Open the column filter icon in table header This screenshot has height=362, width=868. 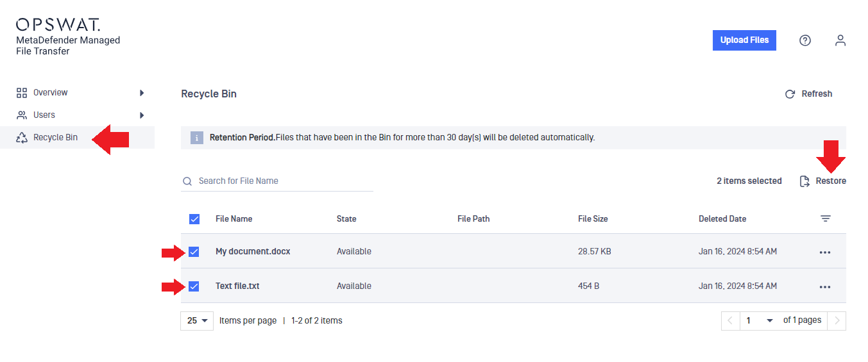coord(826,218)
